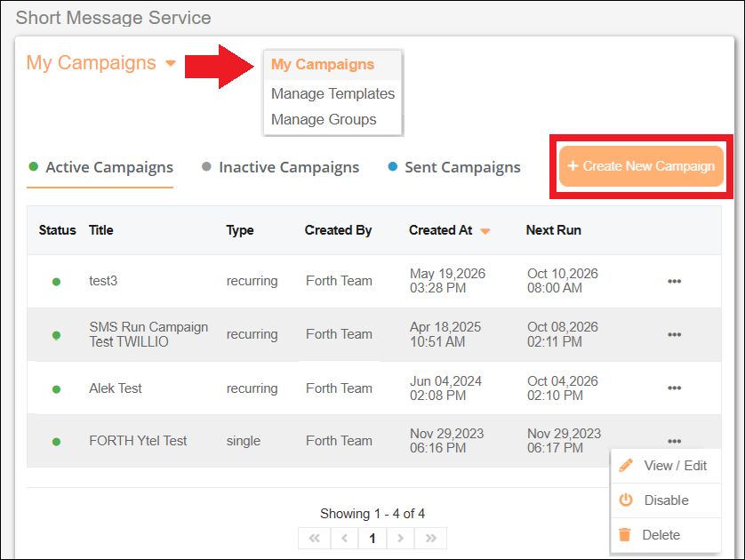The image size is (745, 560).
Task: Sort by Next Run column header
Action: click(x=554, y=230)
